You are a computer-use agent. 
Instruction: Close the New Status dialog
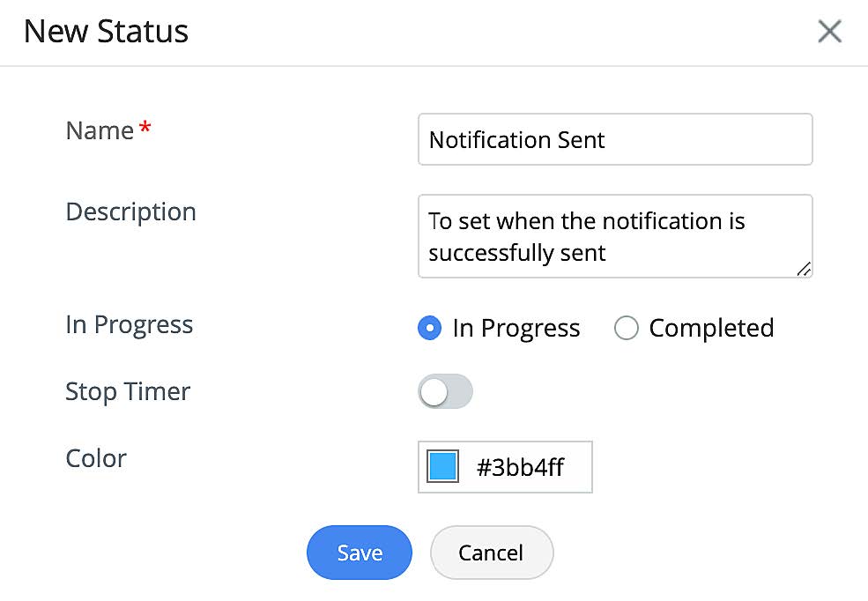(829, 33)
